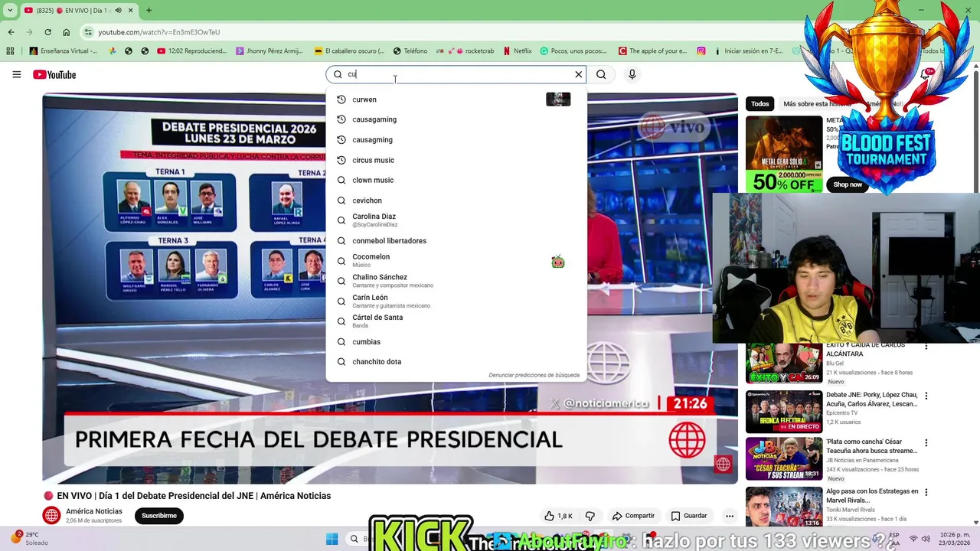Open the 'El caballero oscuro' bookmark

[349, 51]
